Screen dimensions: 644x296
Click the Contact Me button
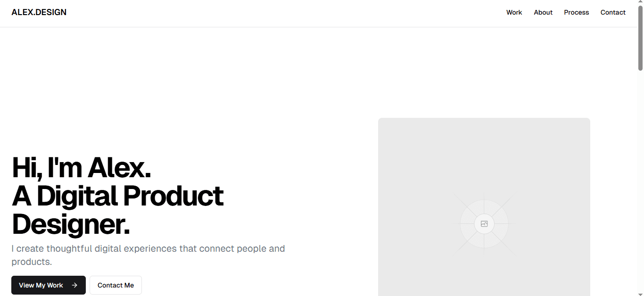coord(116,285)
